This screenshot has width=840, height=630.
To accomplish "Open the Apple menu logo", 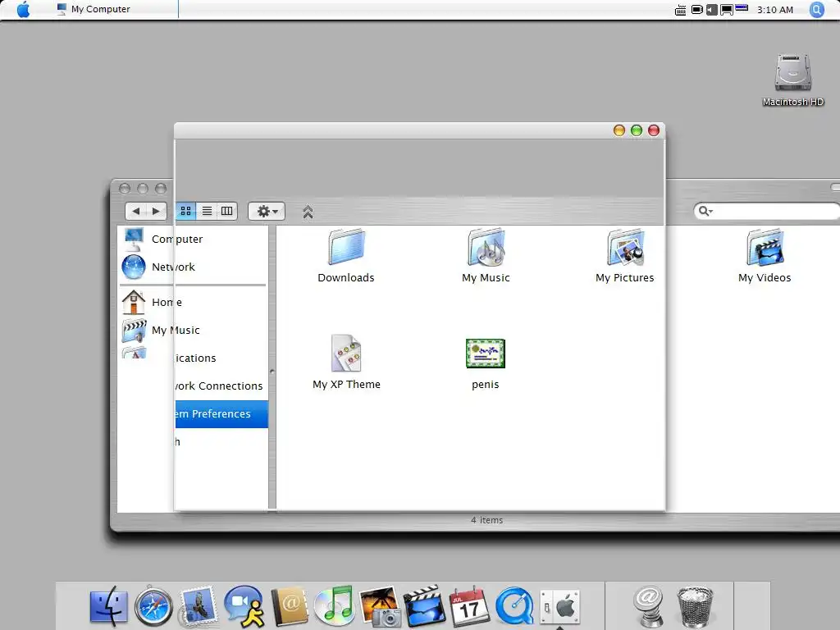I will pos(23,9).
